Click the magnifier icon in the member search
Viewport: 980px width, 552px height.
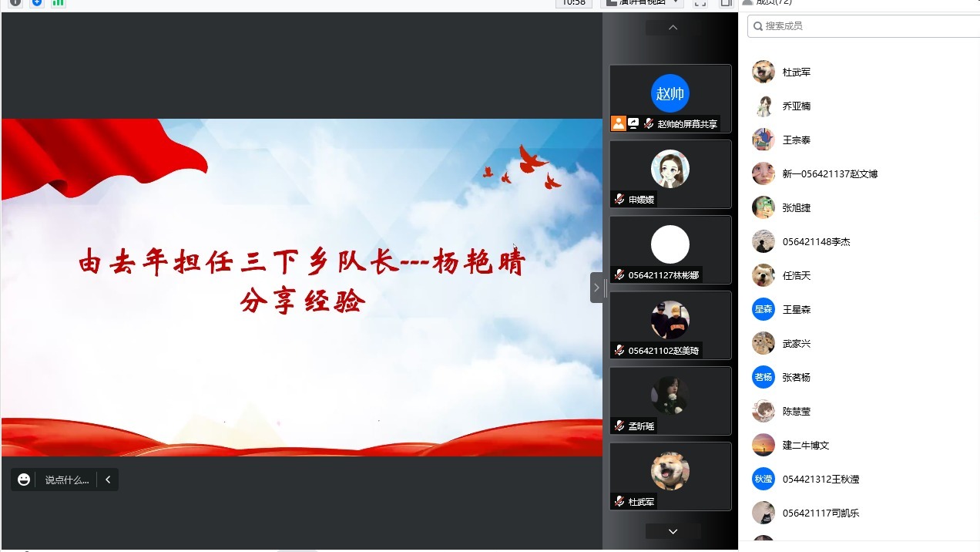(758, 26)
